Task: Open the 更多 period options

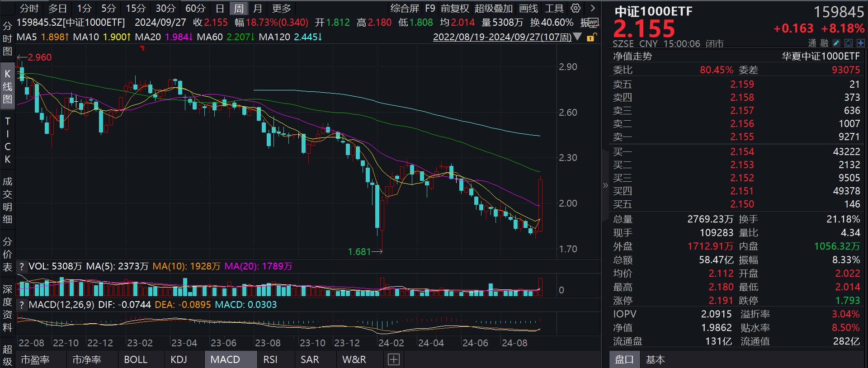Action: coord(282,8)
